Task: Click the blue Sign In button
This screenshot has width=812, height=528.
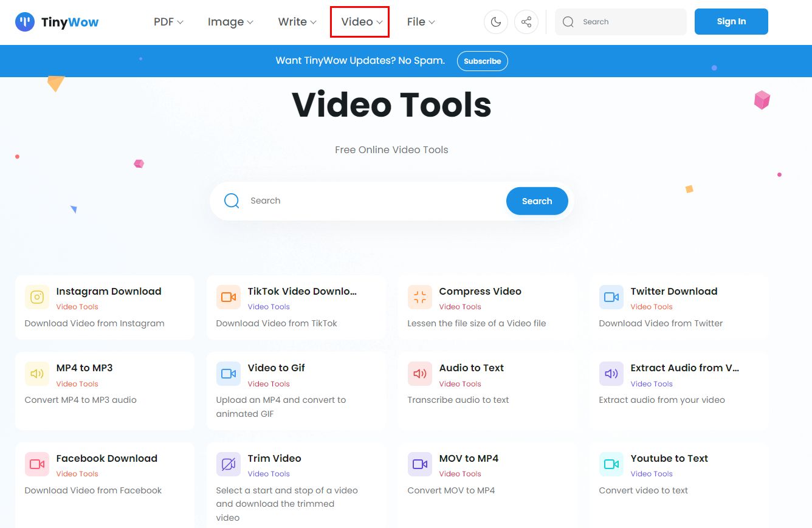Action: (x=731, y=21)
